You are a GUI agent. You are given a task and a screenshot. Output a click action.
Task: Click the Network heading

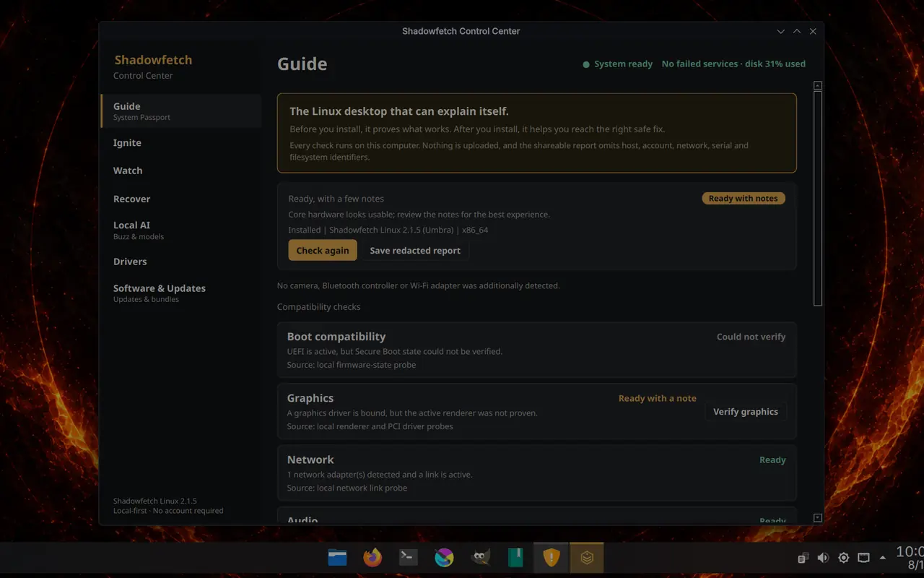pyautogui.click(x=310, y=460)
